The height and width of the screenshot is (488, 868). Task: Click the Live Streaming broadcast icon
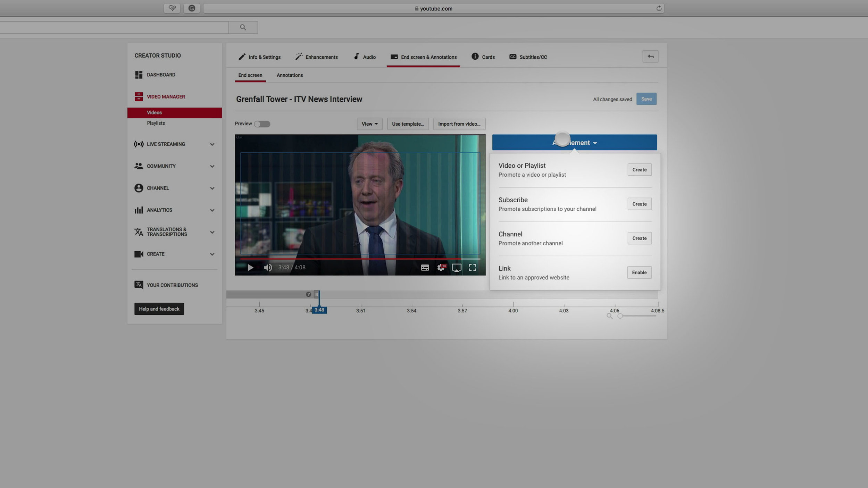pyautogui.click(x=139, y=144)
